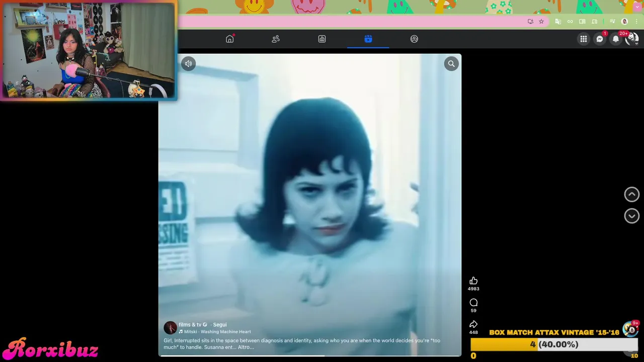Seek on the reel progress bar
Screen dimensions: 644x362
point(310,355)
